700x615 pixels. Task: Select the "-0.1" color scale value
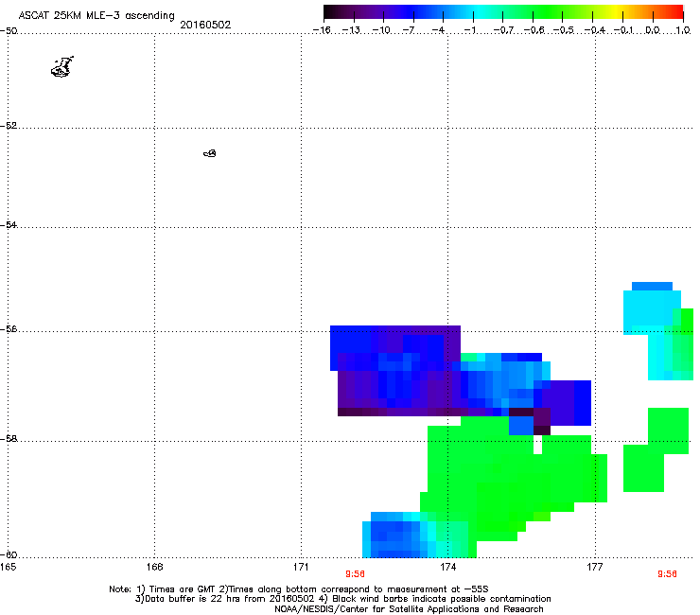pyautogui.click(x=623, y=30)
